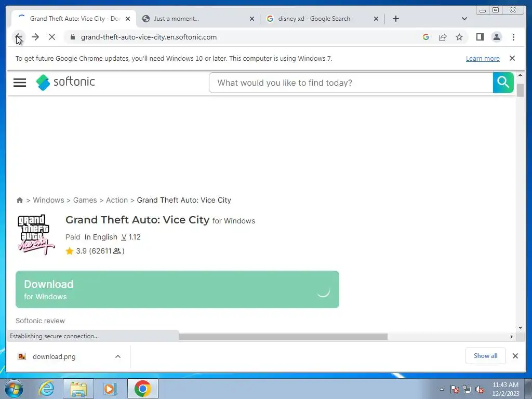Open Windows Media Player from the taskbar
Viewport: 532px width, 399px height.
pyautogui.click(x=110, y=389)
